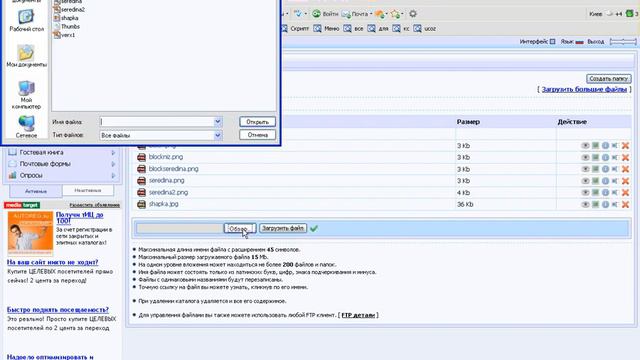Open the Получи тИЦ до 100 ad link

coord(79,218)
